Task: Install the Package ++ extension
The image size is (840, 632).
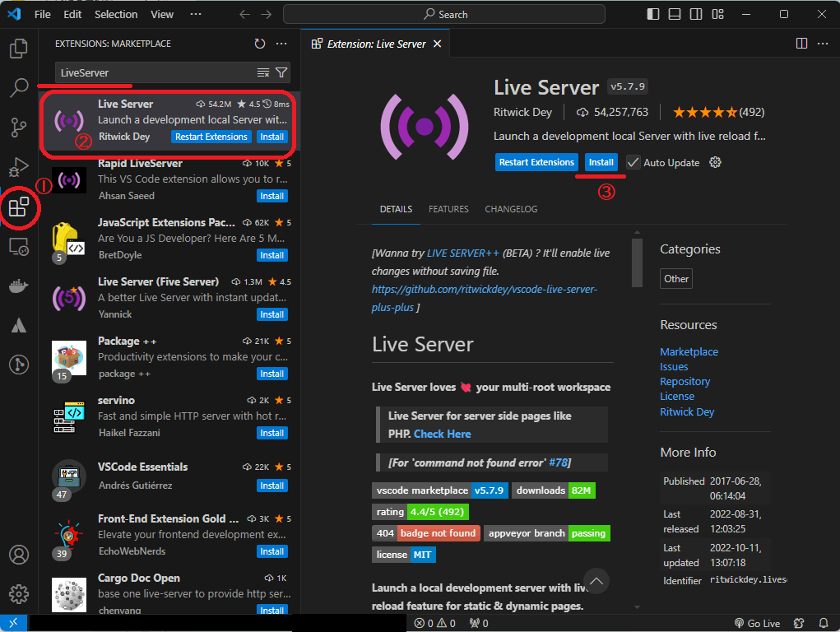Action: (x=272, y=374)
